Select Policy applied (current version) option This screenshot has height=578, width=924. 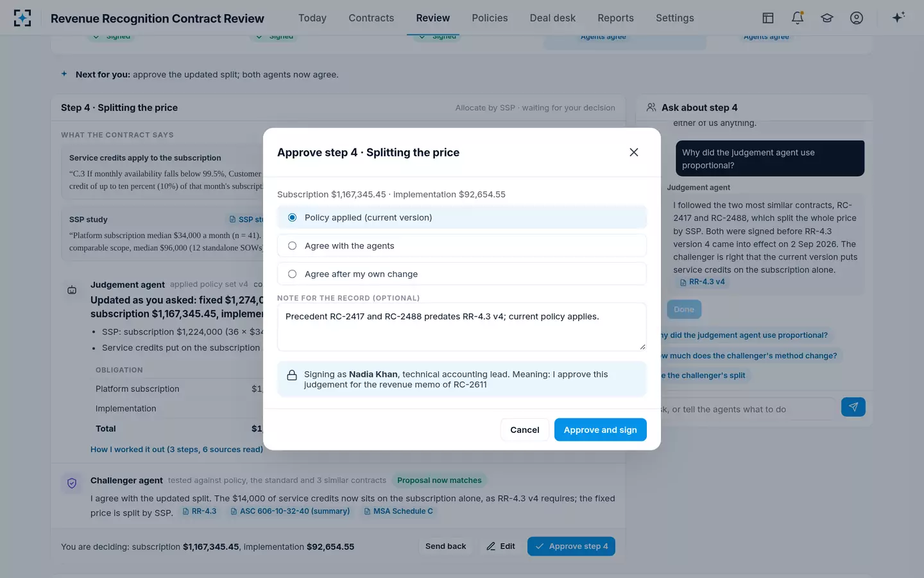pyautogui.click(x=462, y=218)
